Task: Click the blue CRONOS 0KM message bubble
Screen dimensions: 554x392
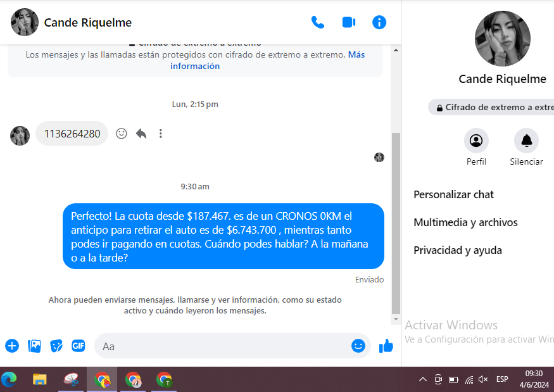Action: (x=223, y=236)
